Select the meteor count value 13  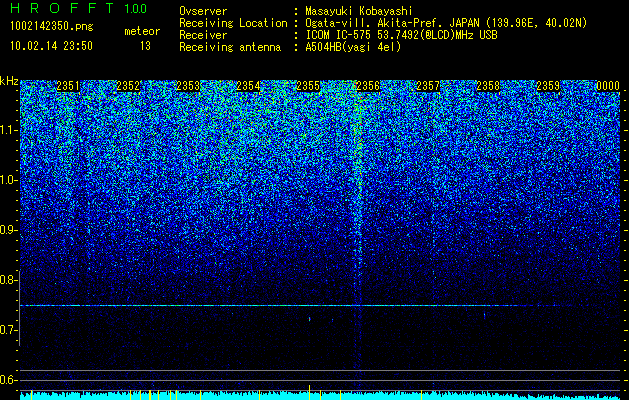(x=145, y=46)
